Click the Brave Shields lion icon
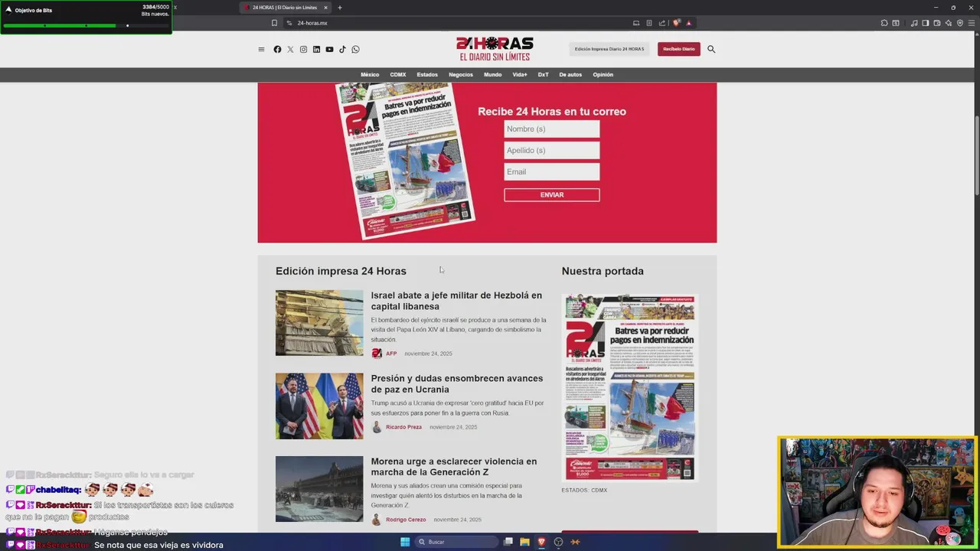 pyautogui.click(x=676, y=23)
